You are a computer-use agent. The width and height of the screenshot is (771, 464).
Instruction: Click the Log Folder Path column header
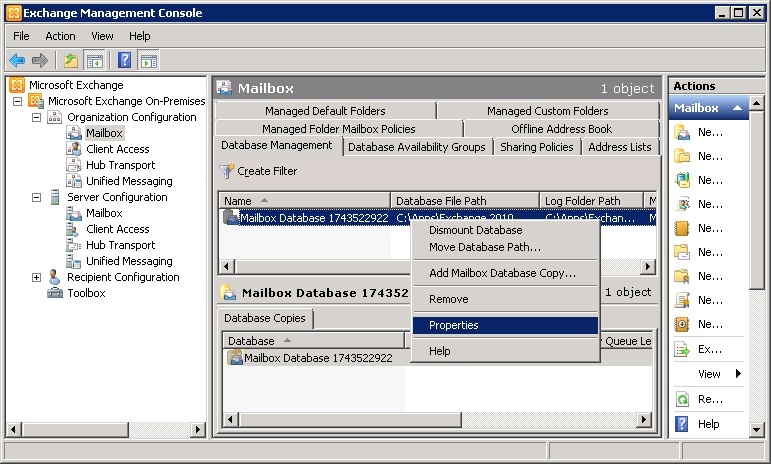point(592,201)
